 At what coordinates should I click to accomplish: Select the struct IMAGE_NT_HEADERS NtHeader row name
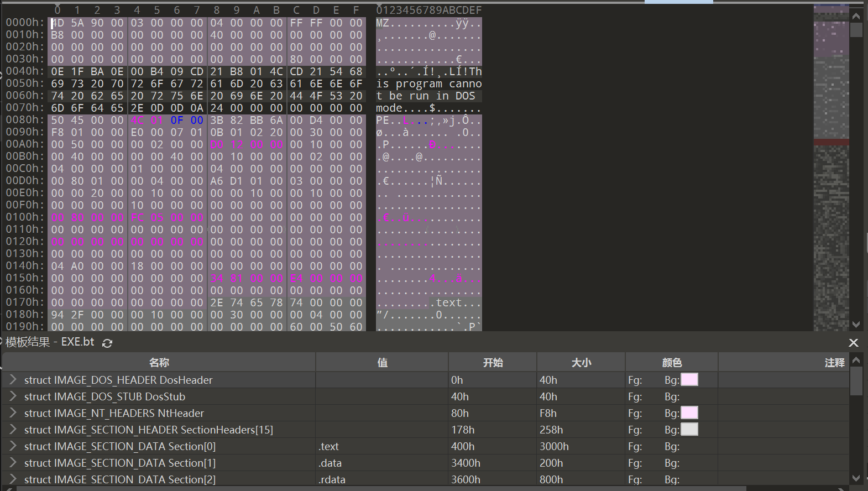point(114,413)
